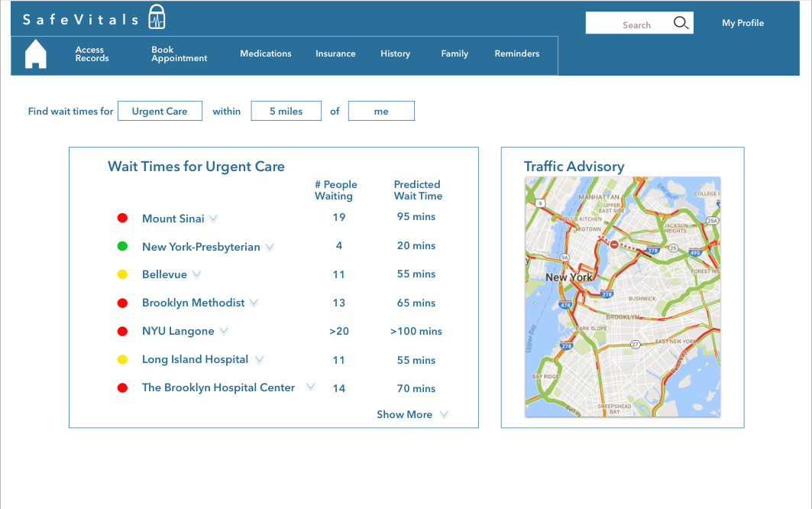Viewport: 812px width, 509px height.
Task: Open the NYU Langone hospital link
Action: (x=178, y=331)
